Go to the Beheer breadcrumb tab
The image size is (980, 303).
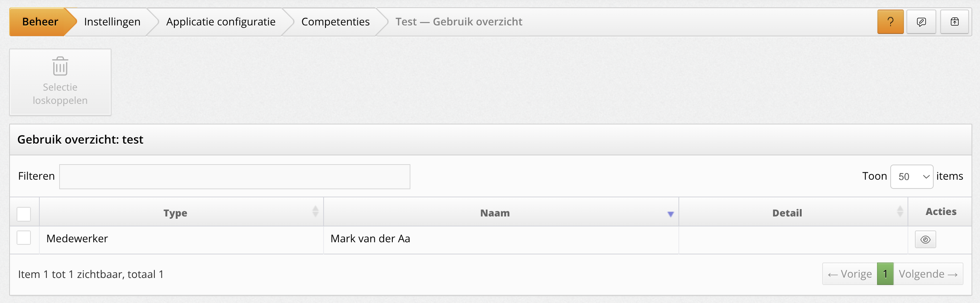coord(40,22)
